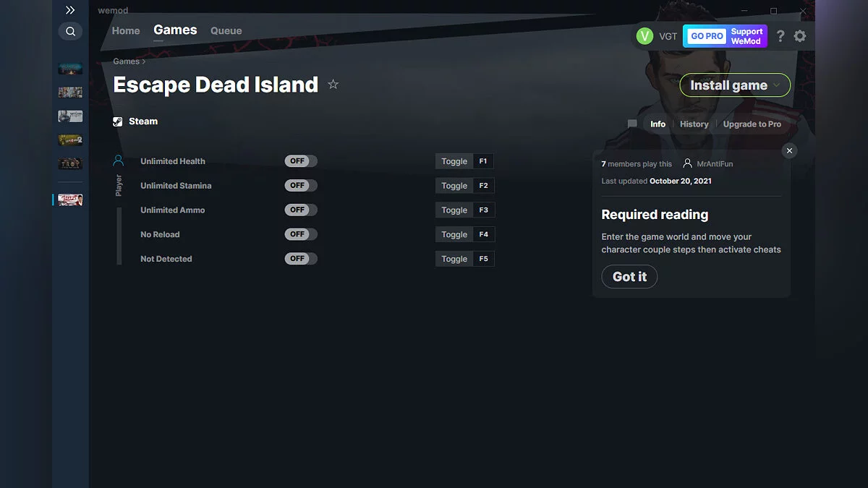Image resolution: width=868 pixels, height=488 pixels.
Task: Open the History tab
Action: point(694,124)
